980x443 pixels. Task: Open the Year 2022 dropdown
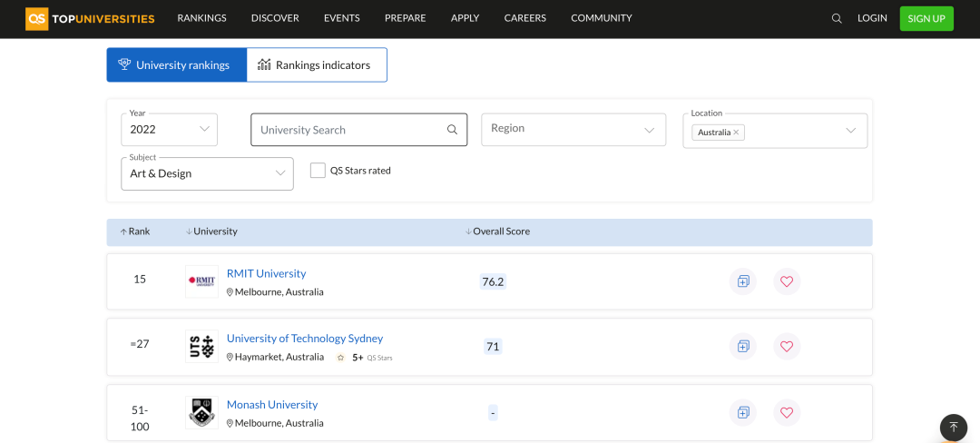pyautogui.click(x=170, y=129)
